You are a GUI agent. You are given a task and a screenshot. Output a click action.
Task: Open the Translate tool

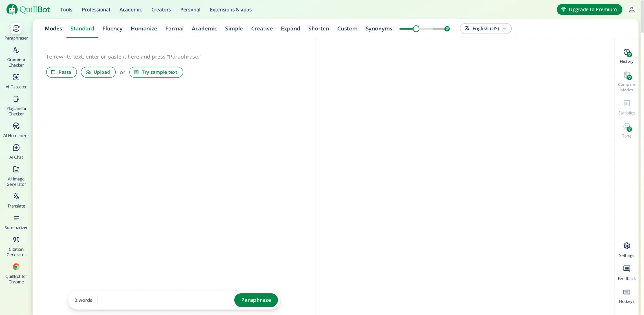[16, 200]
